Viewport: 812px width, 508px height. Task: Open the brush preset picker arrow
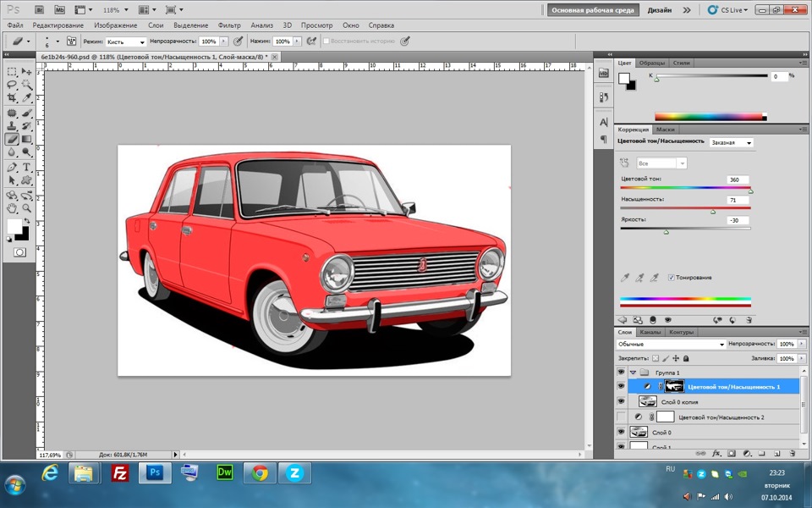coord(58,41)
